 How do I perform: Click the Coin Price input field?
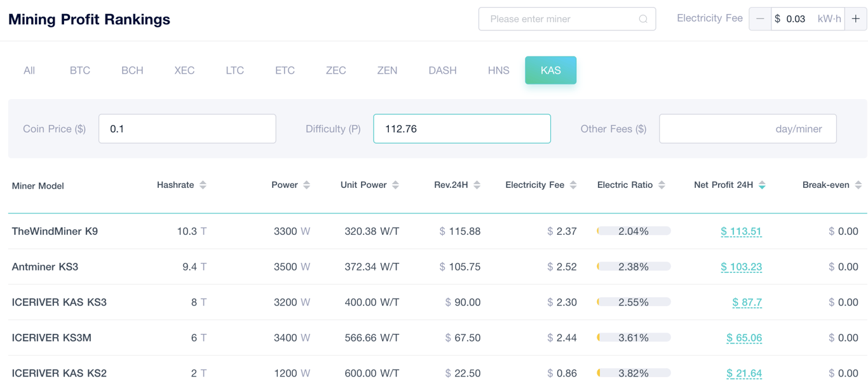187,129
